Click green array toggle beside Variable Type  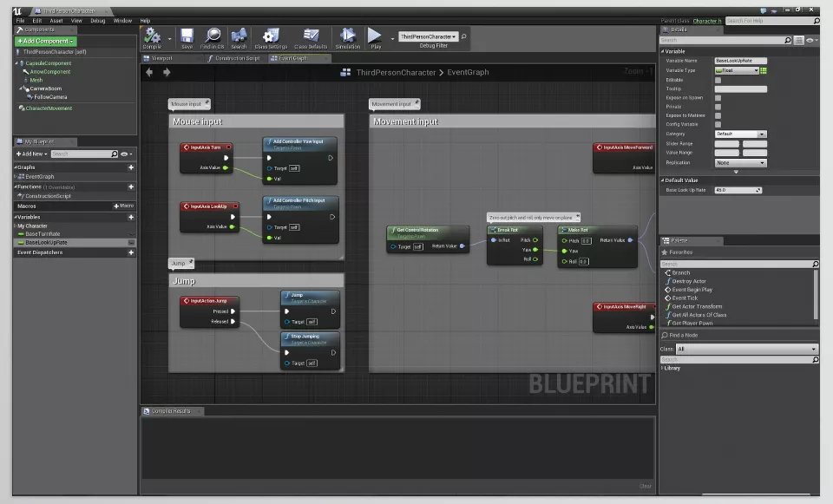tap(764, 70)
